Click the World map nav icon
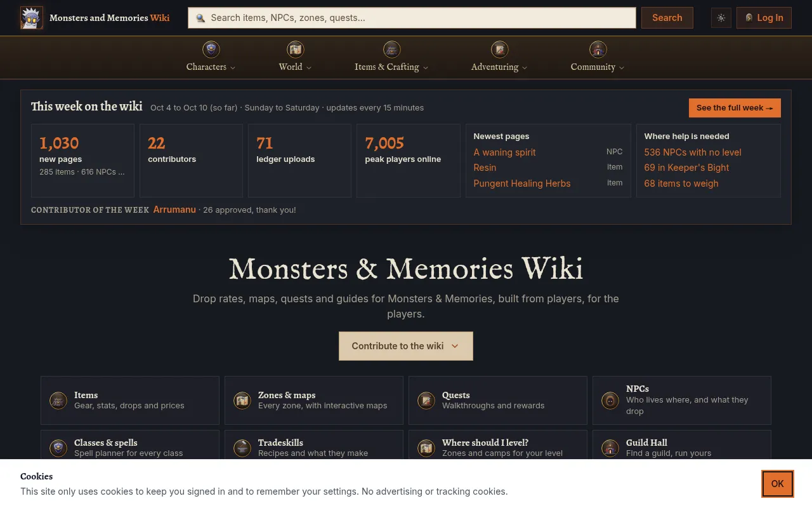 (296, 49)
